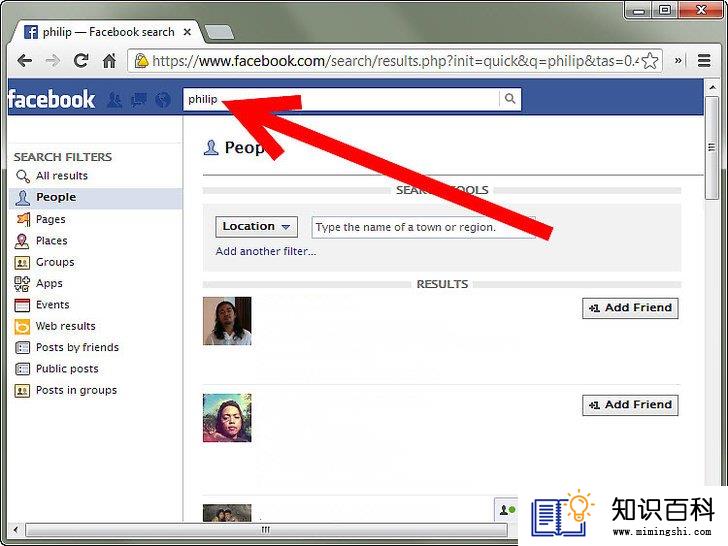
Task: Click the address bar URL
Action: (396, 61)
